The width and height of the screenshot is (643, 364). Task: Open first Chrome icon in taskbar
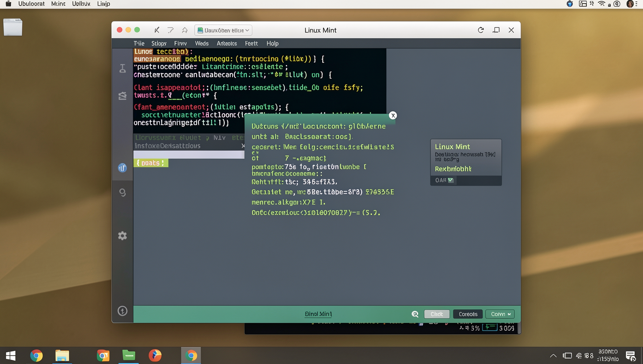click(x=36, y=356)
